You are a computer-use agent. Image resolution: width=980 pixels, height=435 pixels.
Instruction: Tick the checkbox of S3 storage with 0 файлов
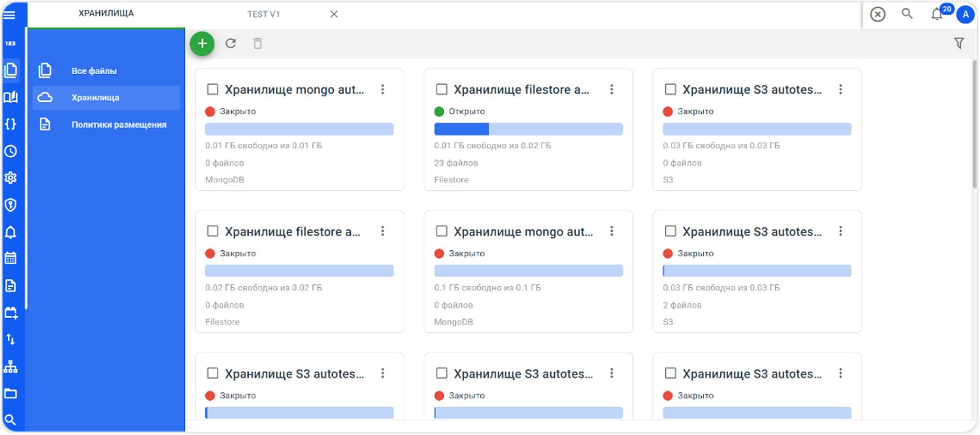(x=671, y=89)
